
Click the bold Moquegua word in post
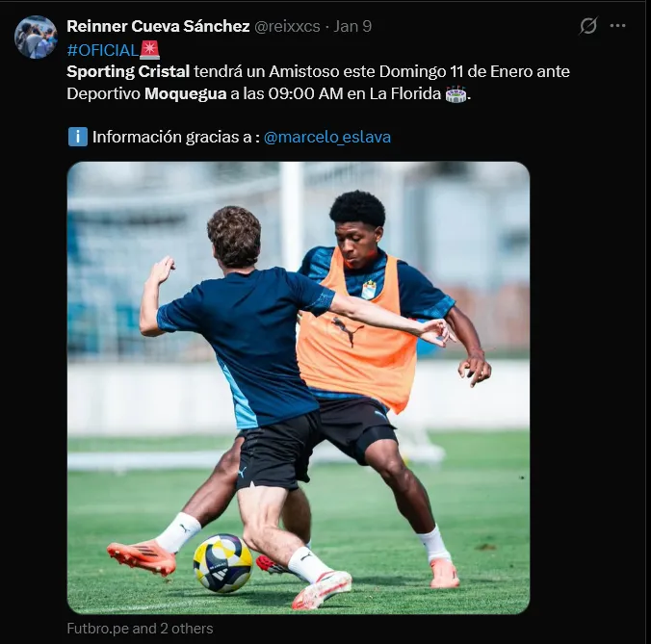pyautogui.click(x=185, y=93)
